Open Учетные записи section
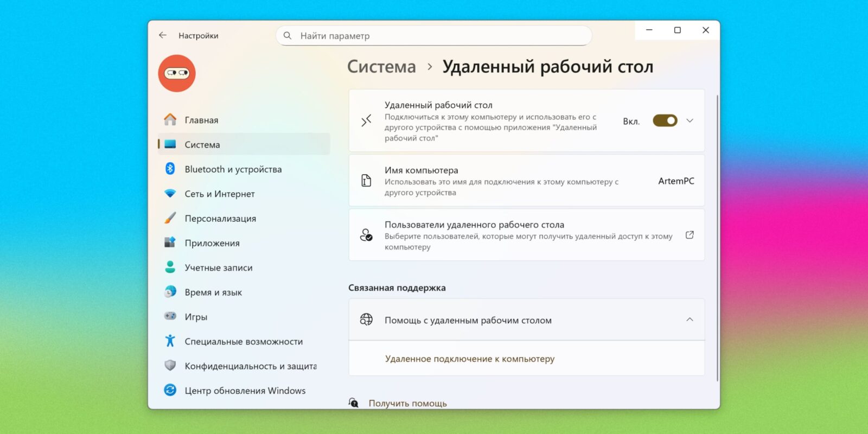868x434 pixels. 244,267
